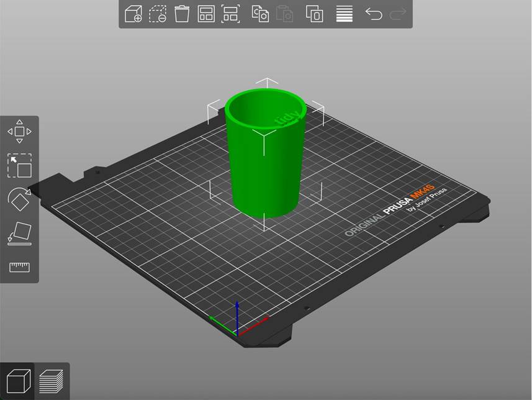Paste the copied object

[284, 14]
